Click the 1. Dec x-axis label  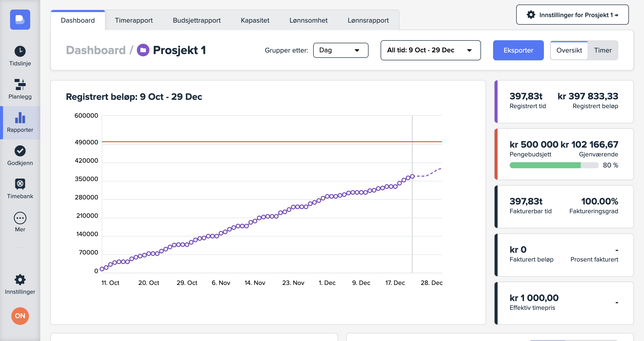click(327, 283)
